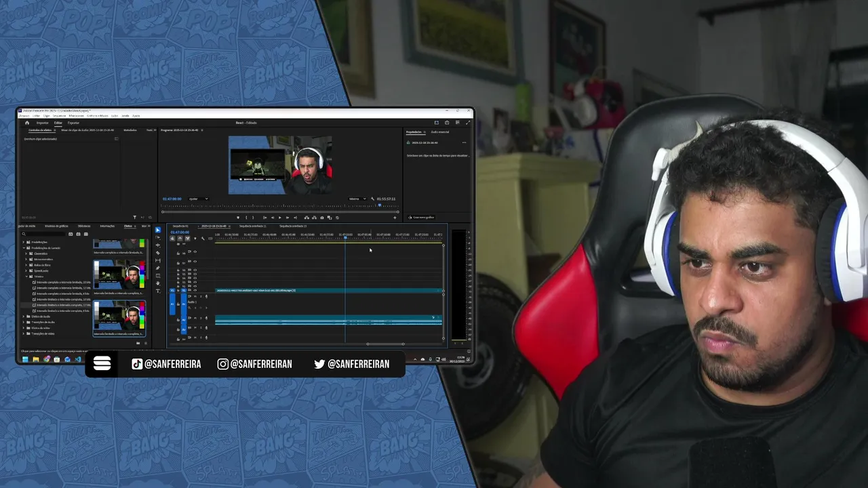Screen dimensions: 868x488
Task: Click 32-bit Color filter icon in Effects panel
Action: (78, 234)
